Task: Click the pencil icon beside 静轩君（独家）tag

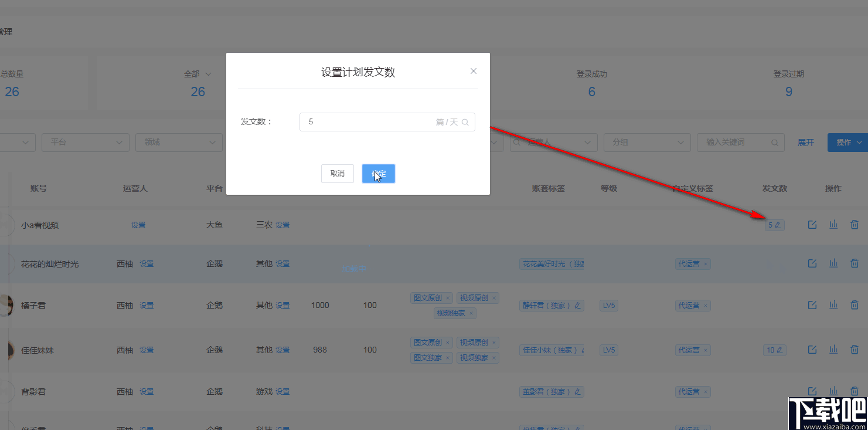Action: pyautogui.click(x=578, y=305)
